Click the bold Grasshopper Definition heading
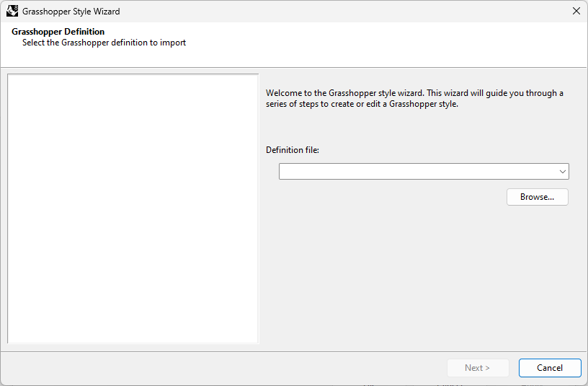 (58, 32)
